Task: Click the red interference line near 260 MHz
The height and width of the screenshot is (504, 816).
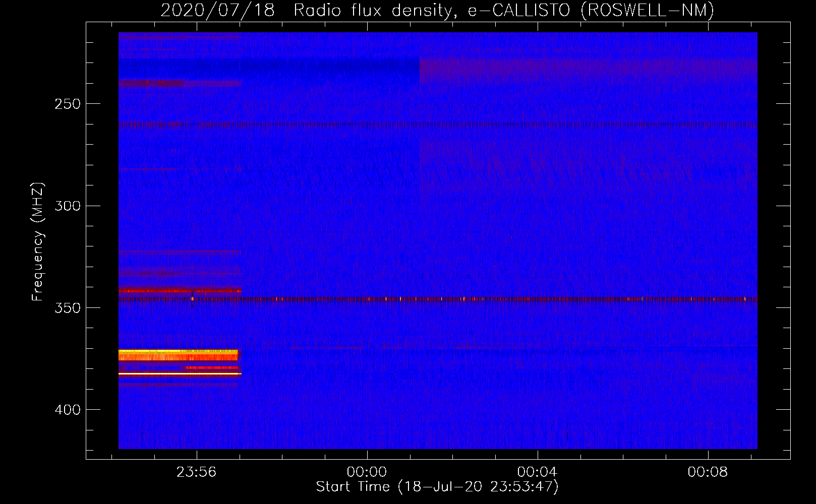Action: point(438,125)
